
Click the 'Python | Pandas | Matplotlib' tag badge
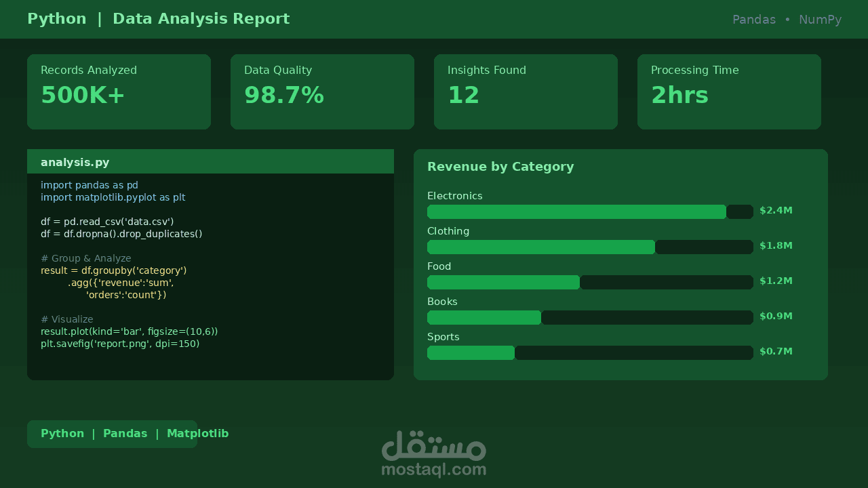112,434
